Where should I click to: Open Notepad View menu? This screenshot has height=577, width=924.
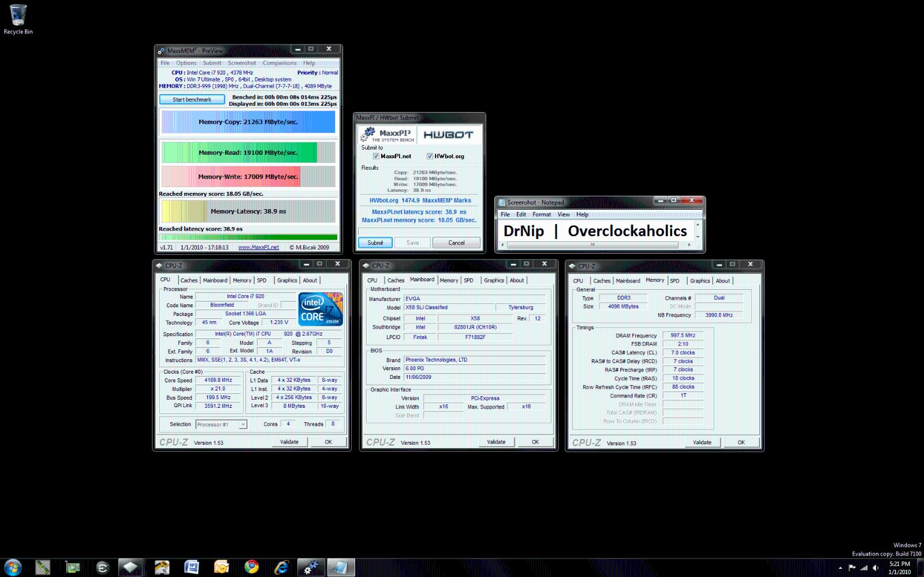pyautogui.click(x=564, y=214)
